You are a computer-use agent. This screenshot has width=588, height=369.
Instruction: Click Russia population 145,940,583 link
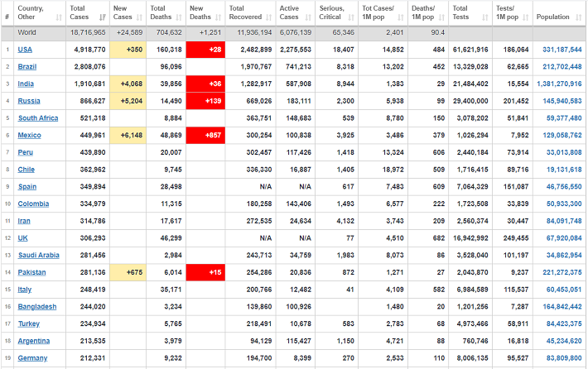(562, 101)
